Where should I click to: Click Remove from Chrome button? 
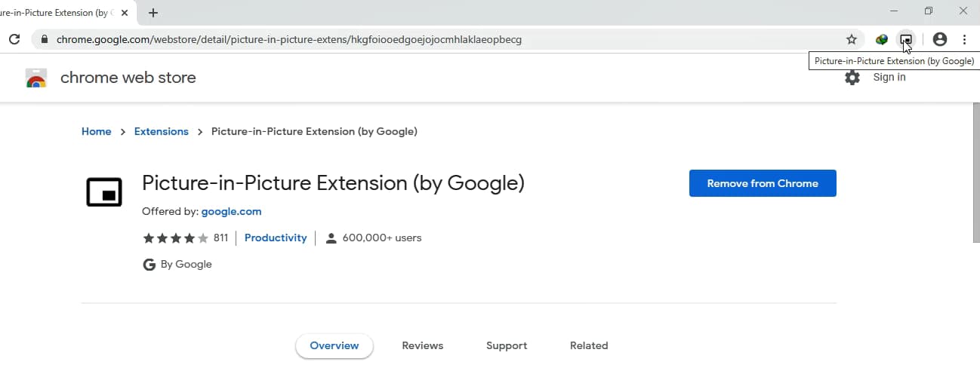click(763, 183)
